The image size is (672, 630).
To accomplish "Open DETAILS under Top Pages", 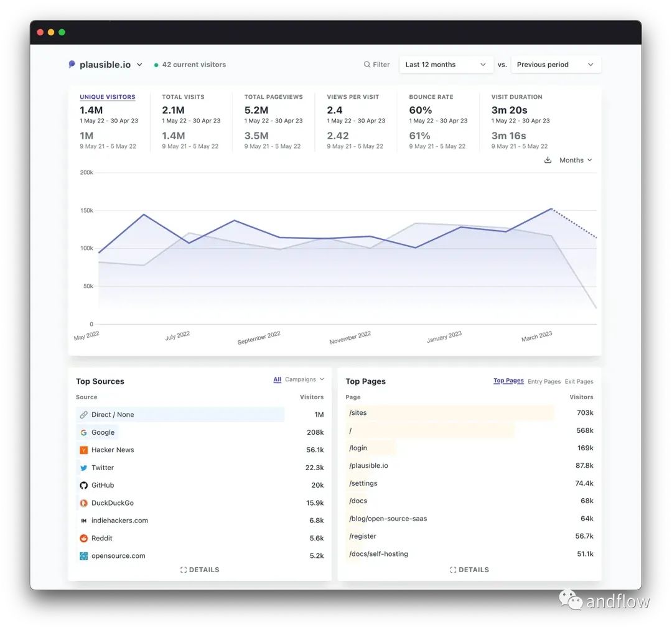I will click(469, 570).
